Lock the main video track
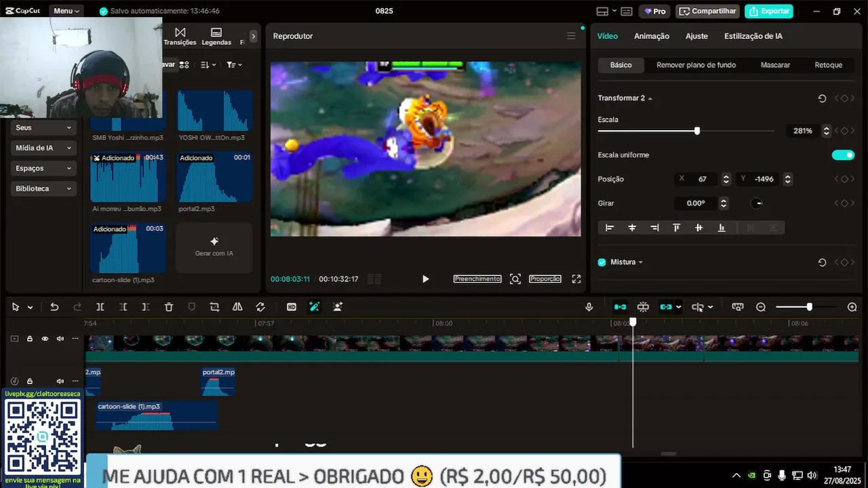The height and width of the screenshot is (488, 868). [30, 339]
